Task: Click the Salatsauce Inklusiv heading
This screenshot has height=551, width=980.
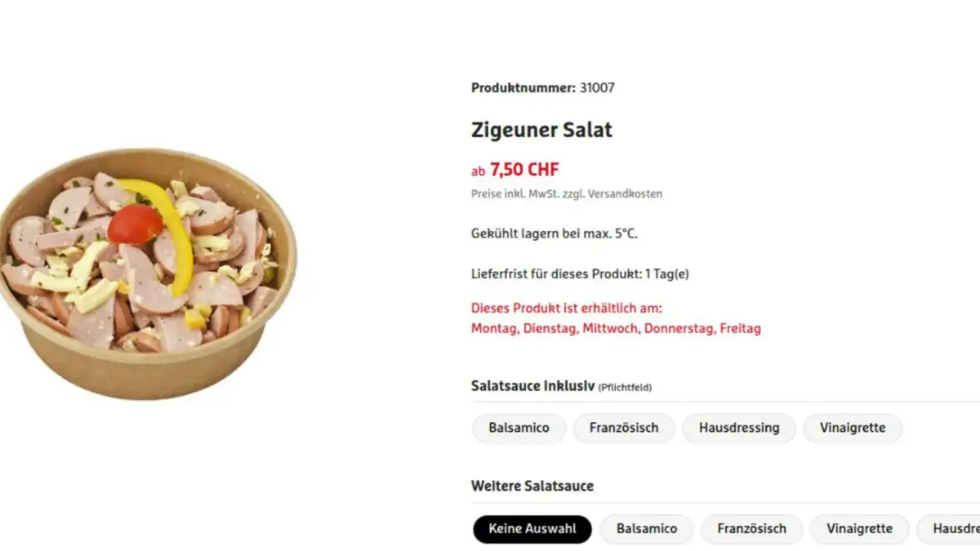Action: 532,386
